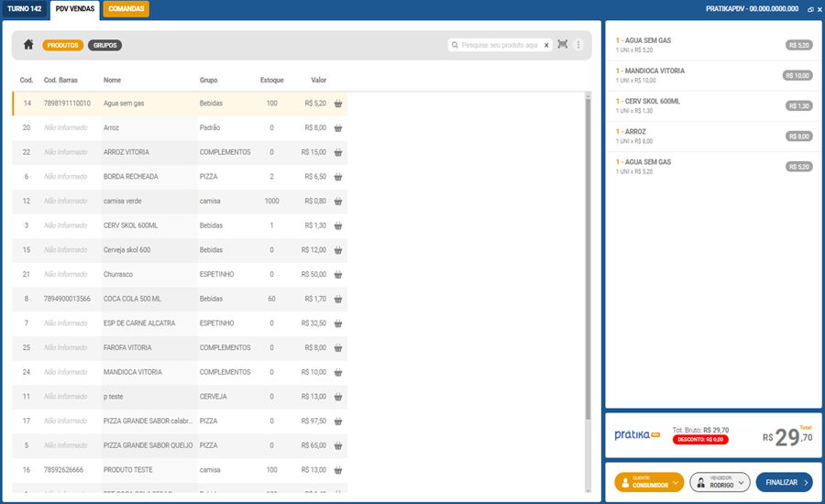Go to the home icon
Screen dimensions: 825x504
click(28, 45)
